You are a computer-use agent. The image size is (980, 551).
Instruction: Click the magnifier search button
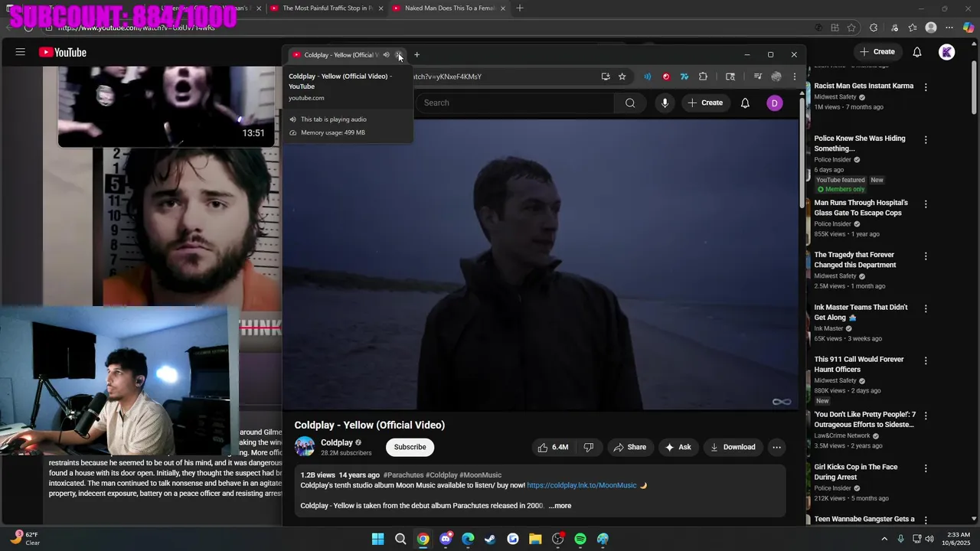tap(630, 103)
